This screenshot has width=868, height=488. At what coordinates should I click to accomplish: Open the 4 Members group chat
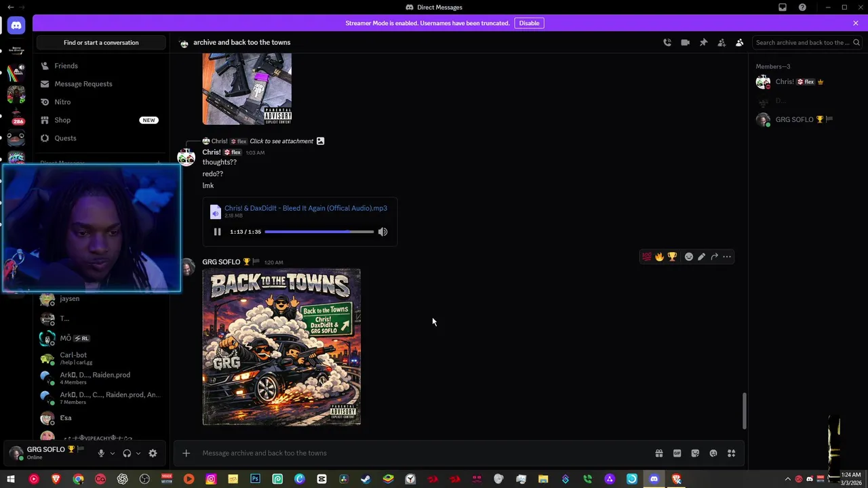tap(100, 378)
